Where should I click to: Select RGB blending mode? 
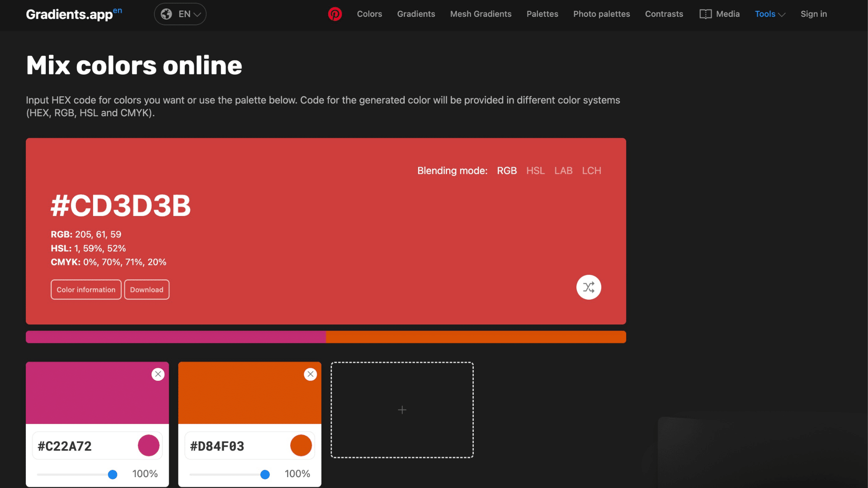point(507,171)
